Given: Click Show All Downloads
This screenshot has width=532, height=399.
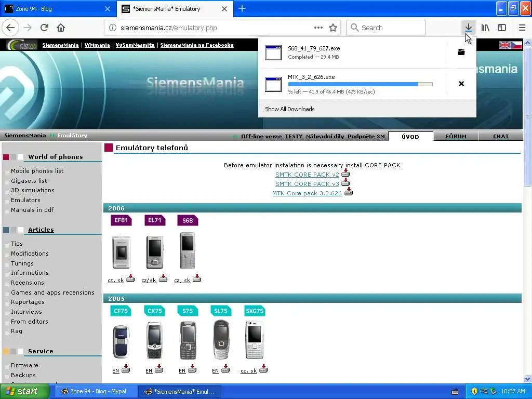Looking at the screenshot, I should 290,109.
